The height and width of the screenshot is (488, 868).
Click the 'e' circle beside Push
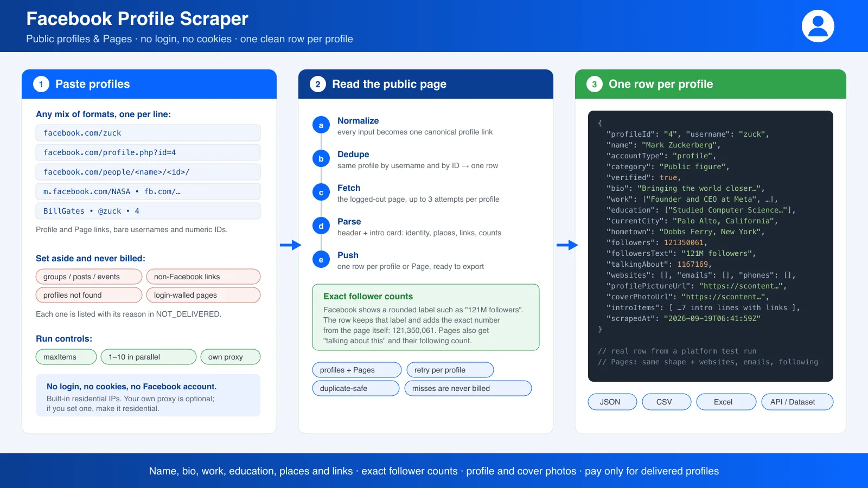[x=321, y=260]
